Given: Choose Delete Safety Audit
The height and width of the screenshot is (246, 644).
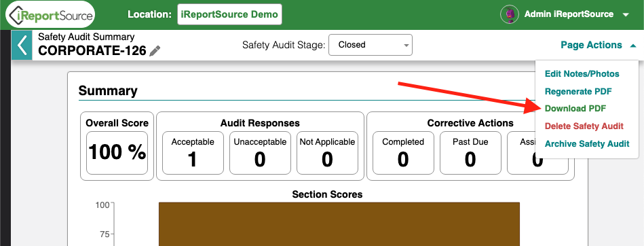Looking at the screenshot, I should (584, 126).
